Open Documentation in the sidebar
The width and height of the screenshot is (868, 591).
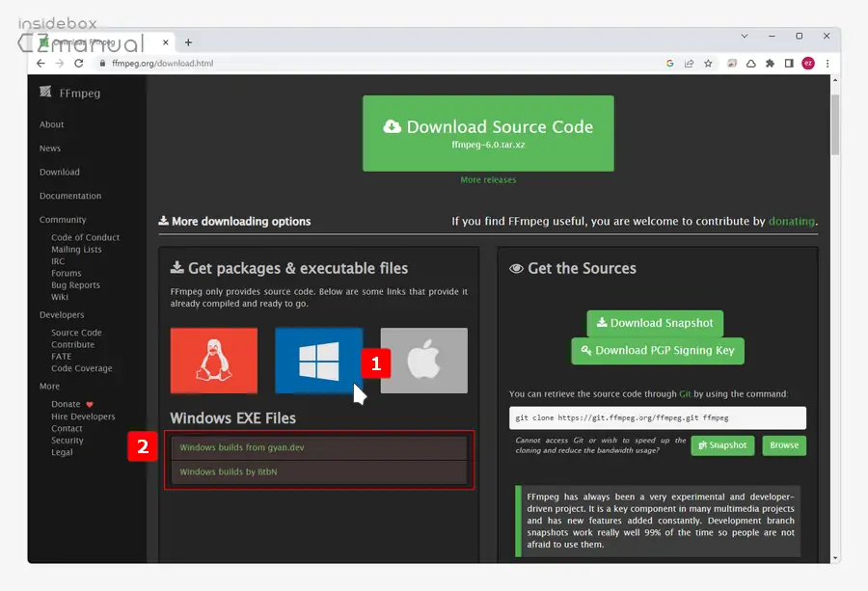point(70,196)
